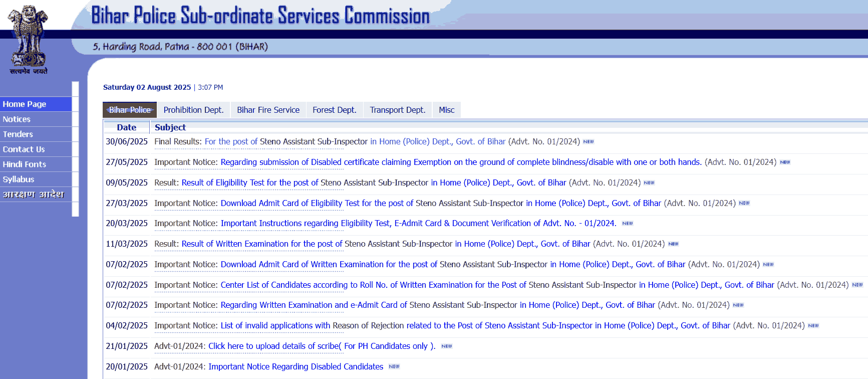Click the national emblem logo

(29, 39)
